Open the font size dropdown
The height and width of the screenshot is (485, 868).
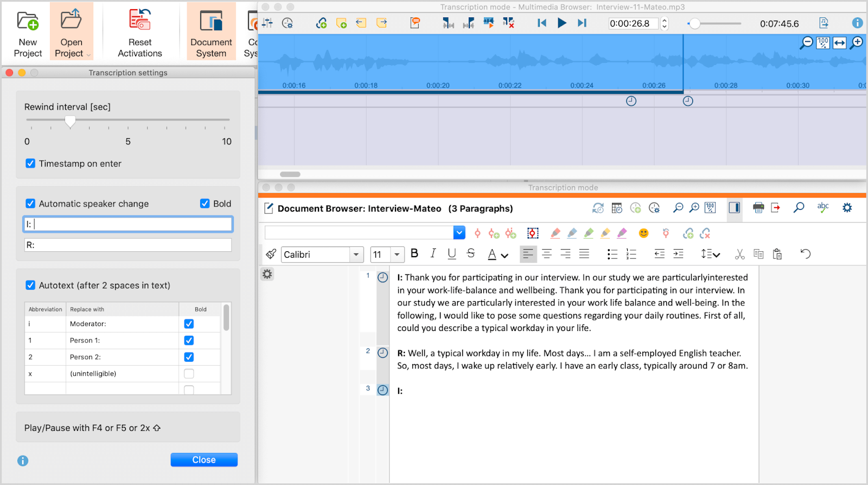tap(398, 254)
